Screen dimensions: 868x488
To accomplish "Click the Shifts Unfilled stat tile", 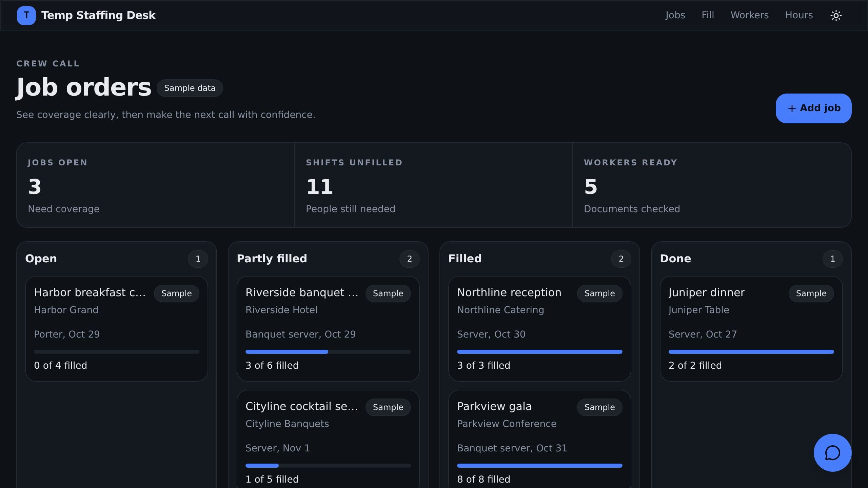I will [x=433, y=185].
